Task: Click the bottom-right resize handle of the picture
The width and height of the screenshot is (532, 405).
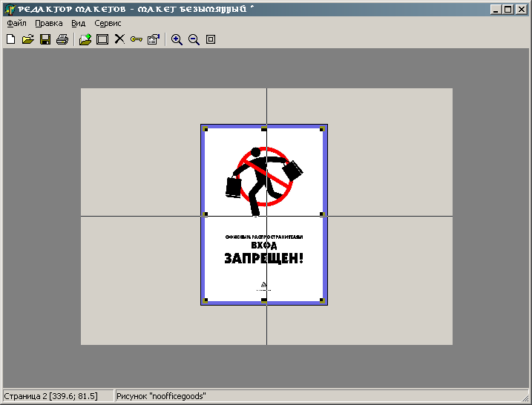Action: (322, 300)
